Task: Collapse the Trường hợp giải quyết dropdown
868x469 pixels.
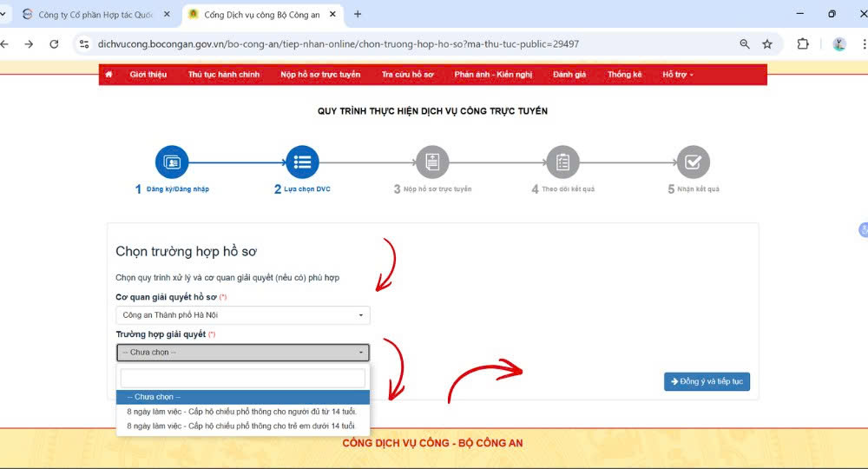Action: (243, 353)
